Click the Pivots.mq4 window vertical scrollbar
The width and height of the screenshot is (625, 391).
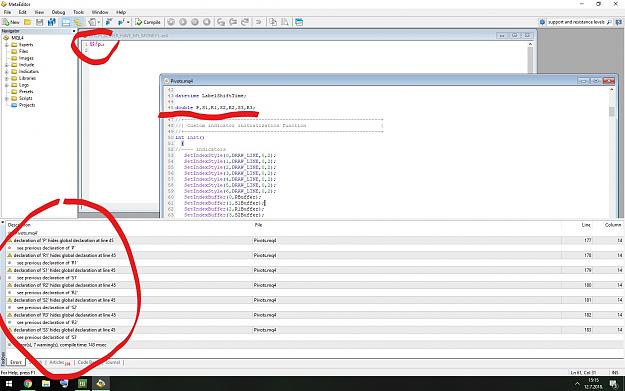pos(612,151)
